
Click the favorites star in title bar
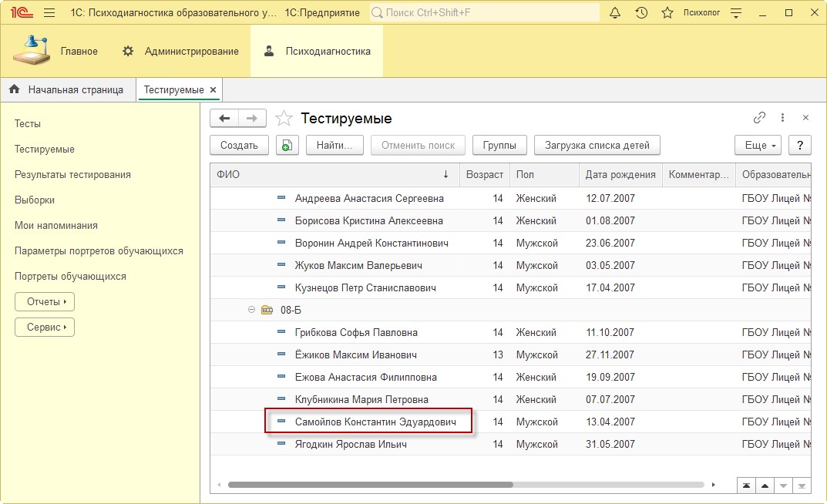(x=667, y=13)
